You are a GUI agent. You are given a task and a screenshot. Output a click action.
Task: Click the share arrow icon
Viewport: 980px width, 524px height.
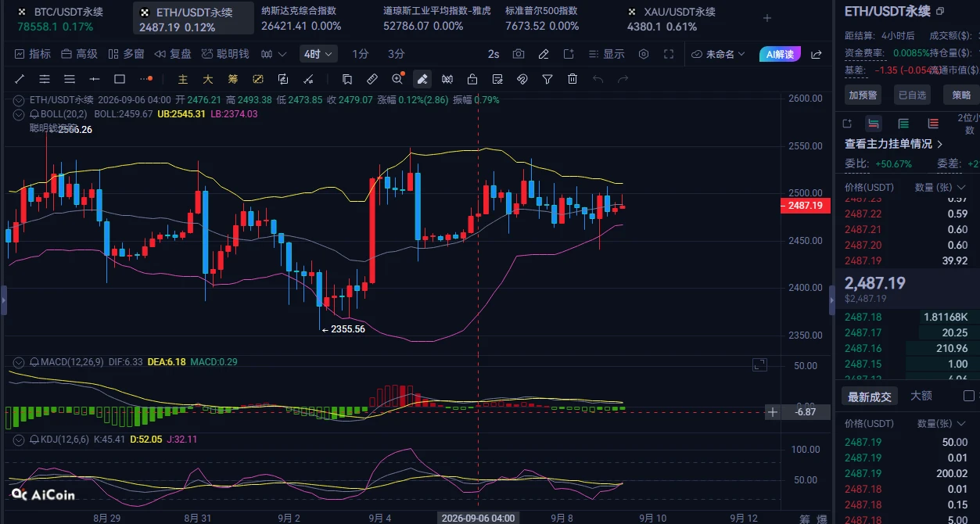tap(817, 54)
